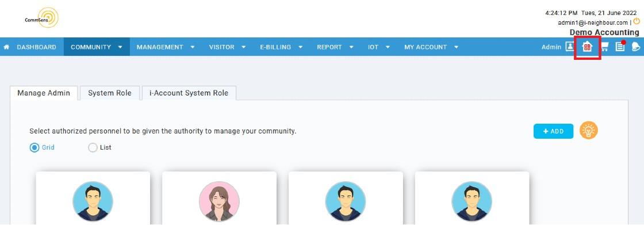Image resolution: width=644 pixels, height=225 pixels.
Task: Go to DASHBOARD in the nav bar
Action: point(37,47)
